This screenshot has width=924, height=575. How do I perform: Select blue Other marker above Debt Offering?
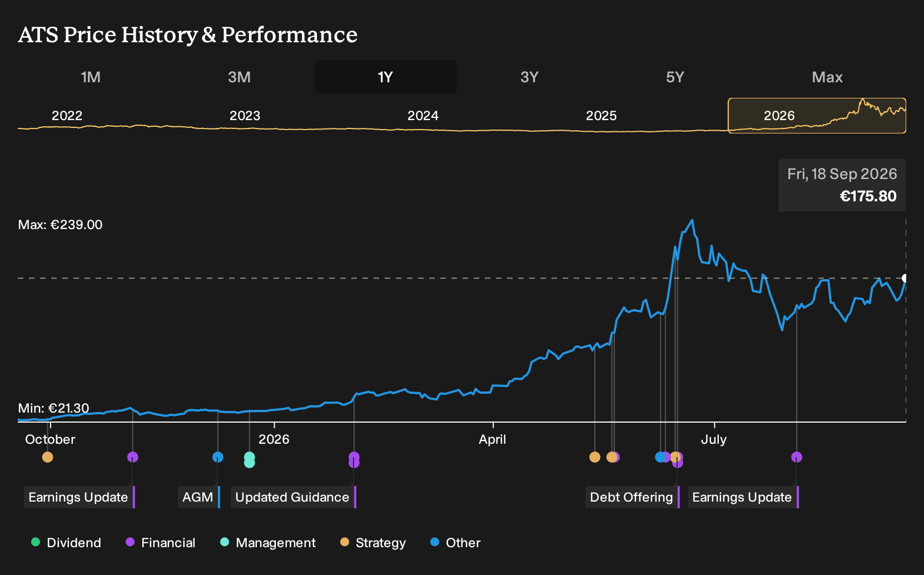point(660,457)
